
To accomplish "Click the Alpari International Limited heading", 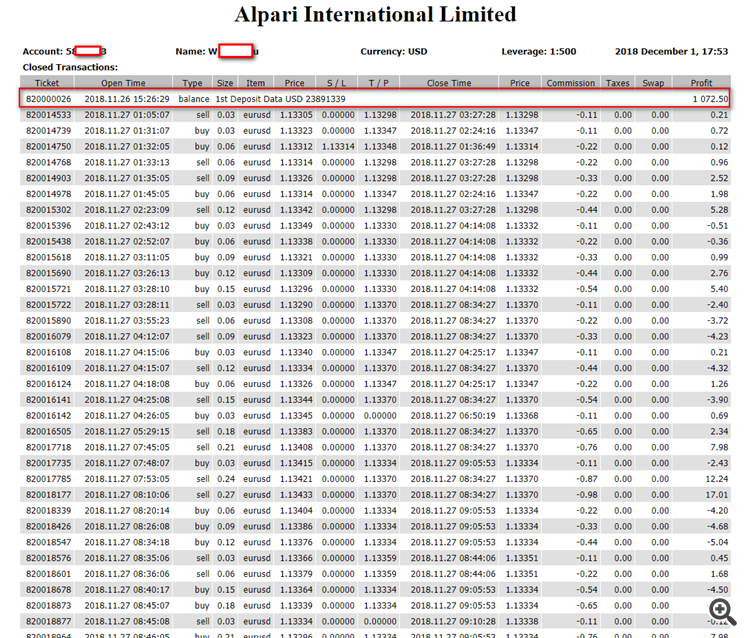I will 375,14.
